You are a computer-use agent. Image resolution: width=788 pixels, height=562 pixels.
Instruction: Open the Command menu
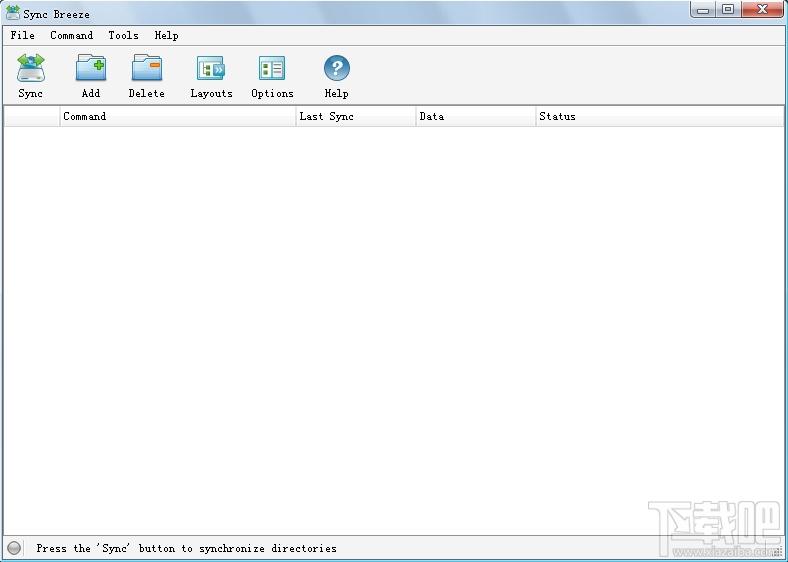click(x=71, y=35)
